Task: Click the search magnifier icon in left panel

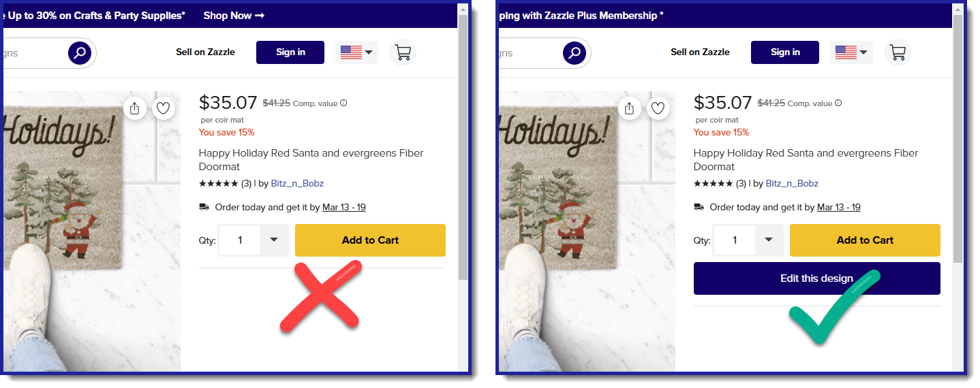Action: (x=80, y=53)
